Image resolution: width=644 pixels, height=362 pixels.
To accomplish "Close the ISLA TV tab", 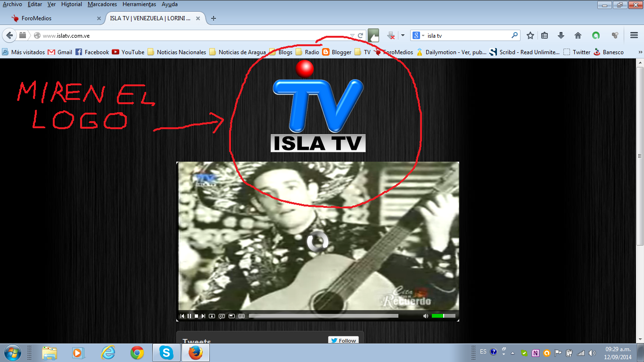I will point(198,18).
